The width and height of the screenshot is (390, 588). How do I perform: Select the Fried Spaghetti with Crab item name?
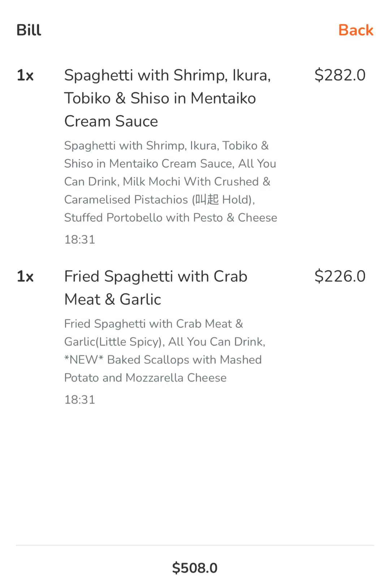coord(156,276)
